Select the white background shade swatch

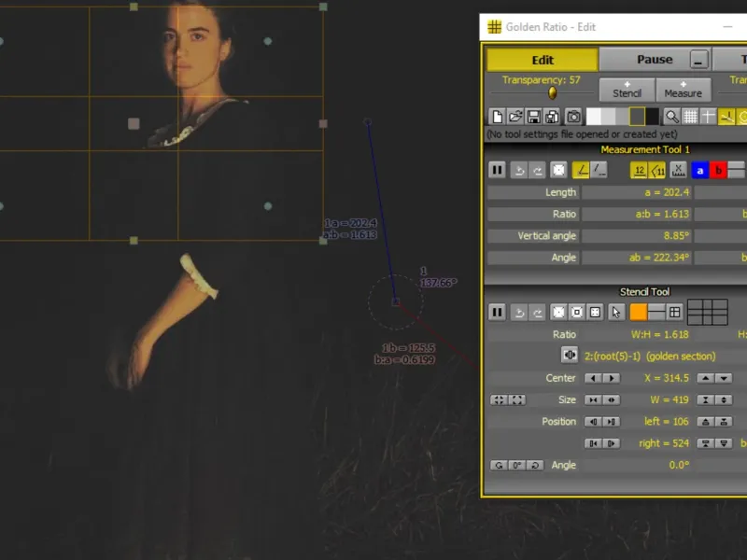click(593, 117)
